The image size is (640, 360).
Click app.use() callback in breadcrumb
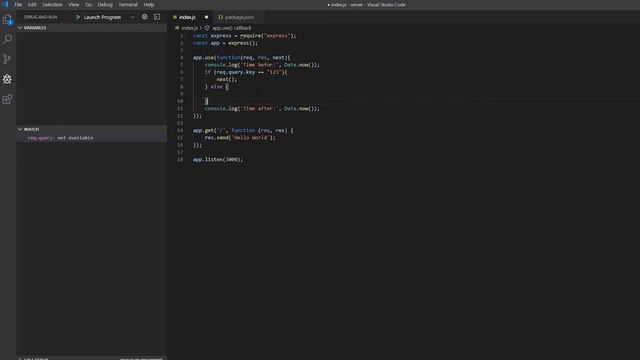point(232,28)
